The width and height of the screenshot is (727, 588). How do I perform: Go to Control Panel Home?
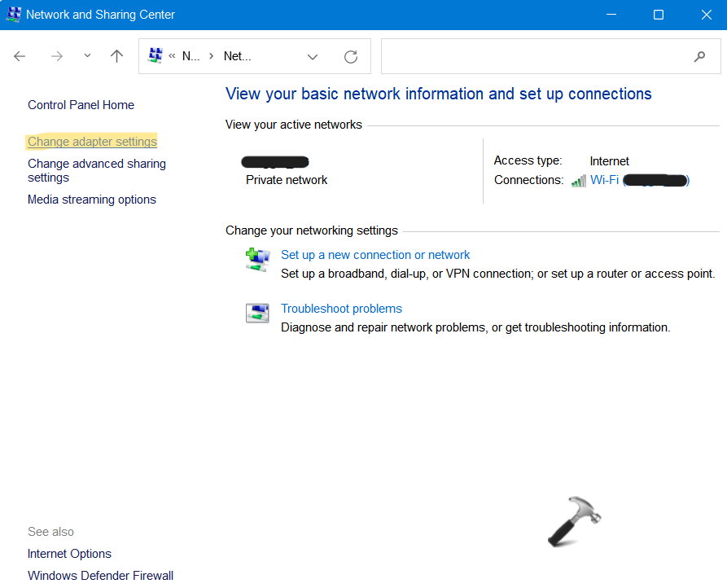coord(81,105)
